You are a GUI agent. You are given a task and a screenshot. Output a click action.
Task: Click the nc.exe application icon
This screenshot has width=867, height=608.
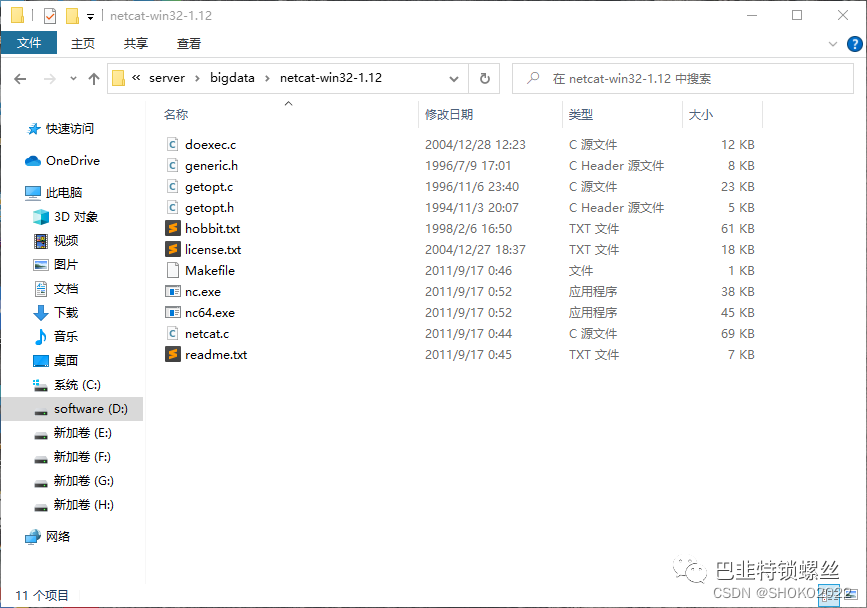click(x=173, y=291)
